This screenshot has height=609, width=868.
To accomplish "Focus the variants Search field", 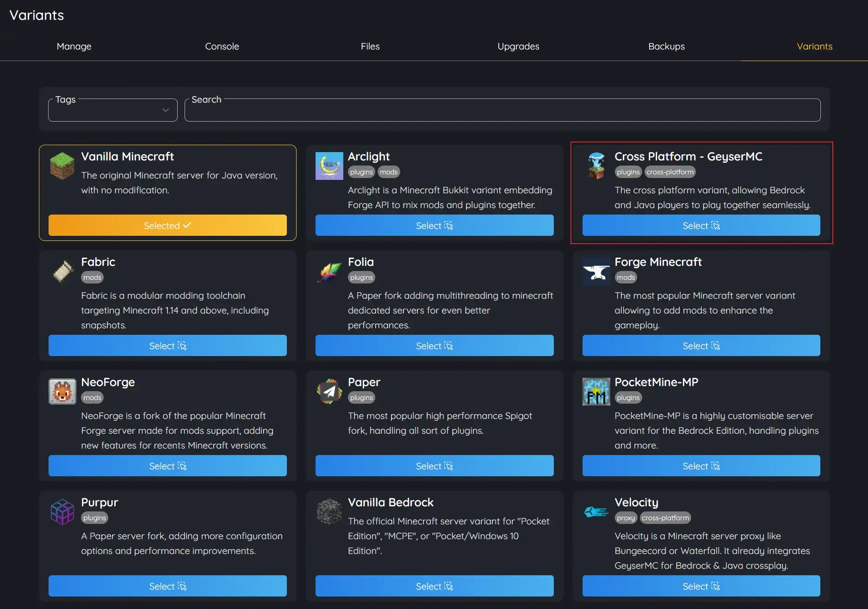I will (502, 110).
